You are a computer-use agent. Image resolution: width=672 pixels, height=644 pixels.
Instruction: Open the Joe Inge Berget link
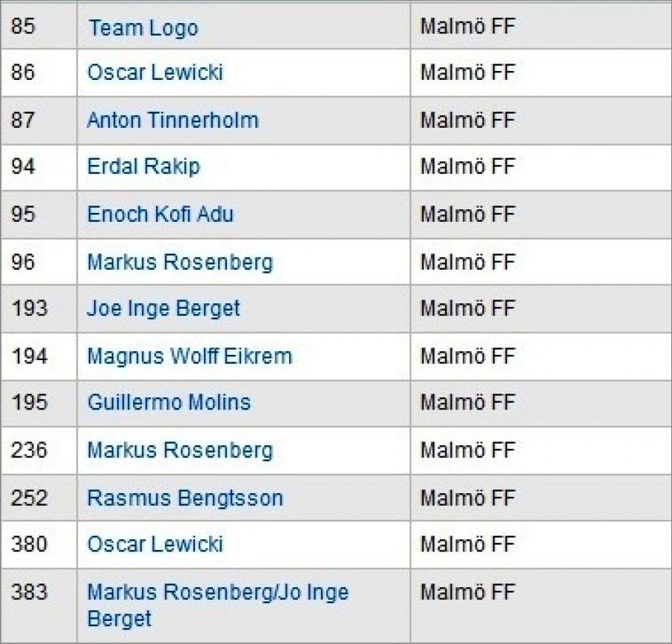164,309
